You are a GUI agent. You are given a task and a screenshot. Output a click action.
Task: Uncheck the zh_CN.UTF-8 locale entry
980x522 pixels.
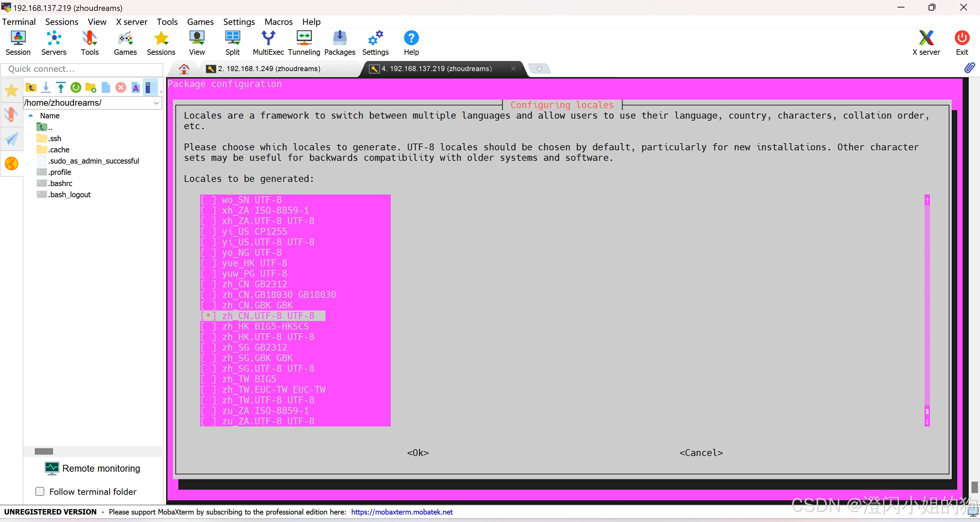pos(208,316)
